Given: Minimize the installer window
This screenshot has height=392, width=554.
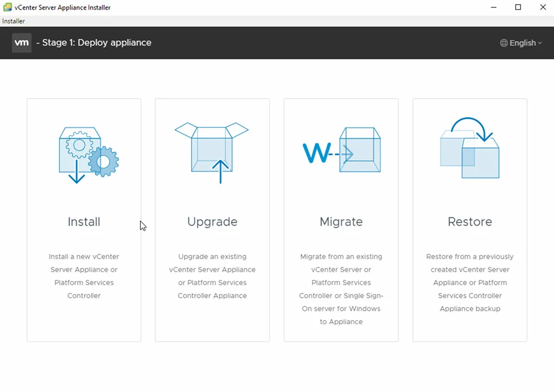Looking at the screenshot, I should [x=494, y=8].
